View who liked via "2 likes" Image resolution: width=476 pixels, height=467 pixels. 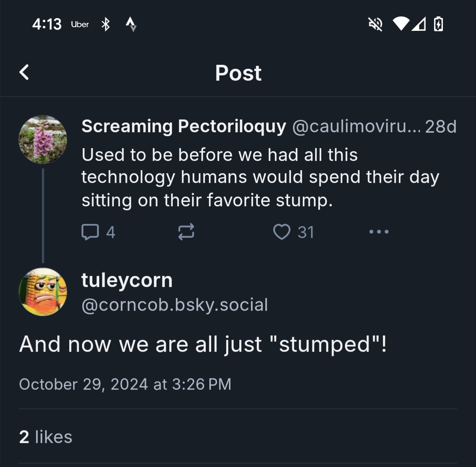point(46,437)
